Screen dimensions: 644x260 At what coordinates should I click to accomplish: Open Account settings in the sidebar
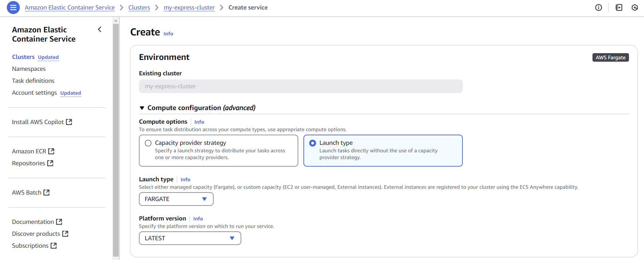click(x=34, y=93)
